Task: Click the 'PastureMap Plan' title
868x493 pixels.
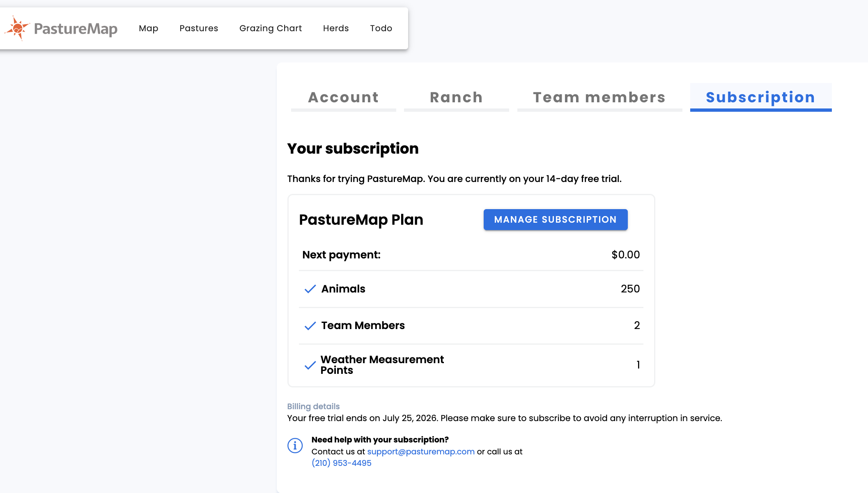Action: coord(361,220)
